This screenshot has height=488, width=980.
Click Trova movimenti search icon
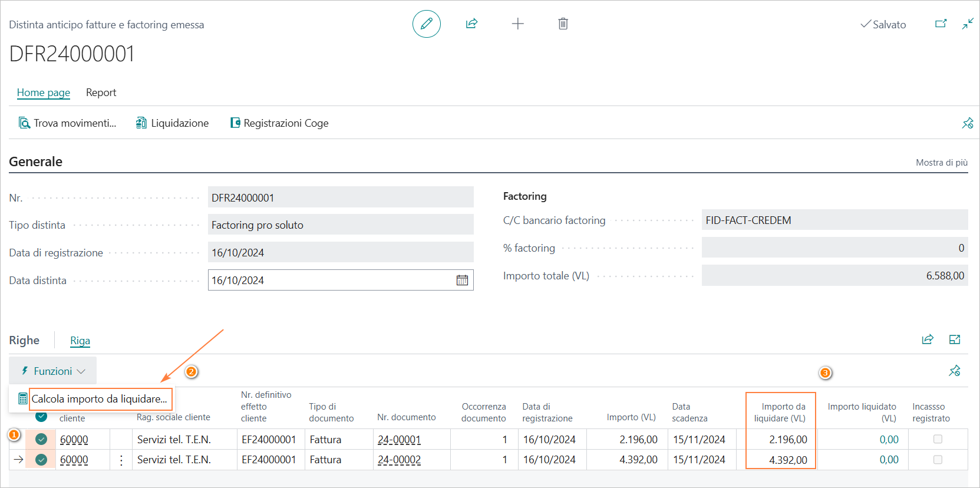click(24, 123)
